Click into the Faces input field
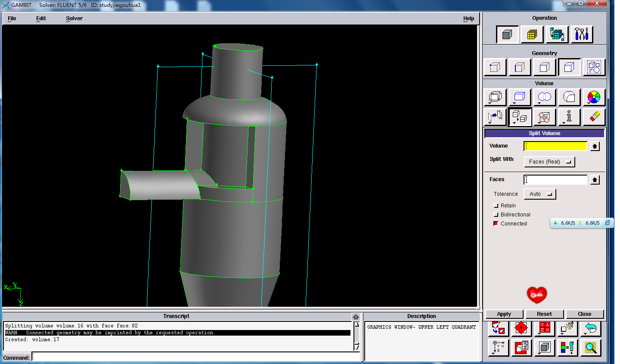The image size is (620, 364). 555,180
